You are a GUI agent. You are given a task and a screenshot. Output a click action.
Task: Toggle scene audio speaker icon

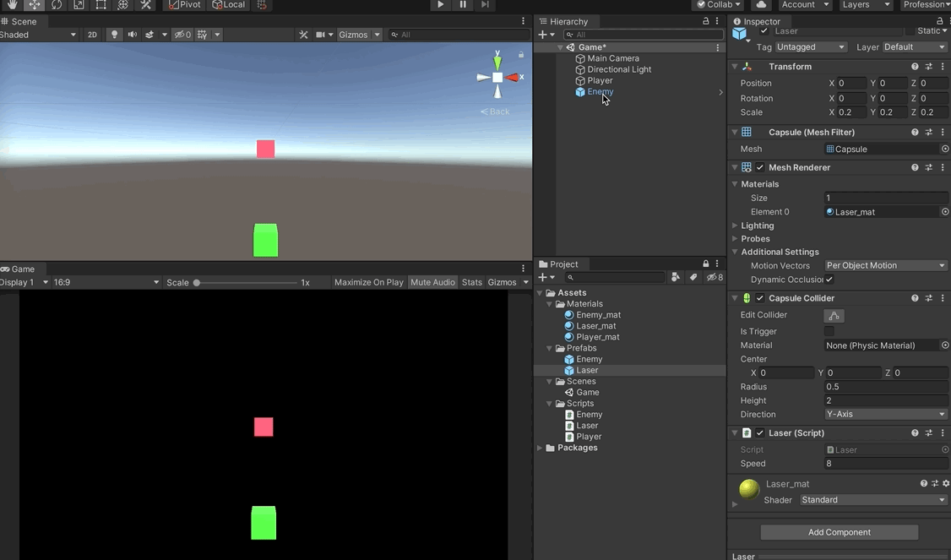click(x=132, y=35)
